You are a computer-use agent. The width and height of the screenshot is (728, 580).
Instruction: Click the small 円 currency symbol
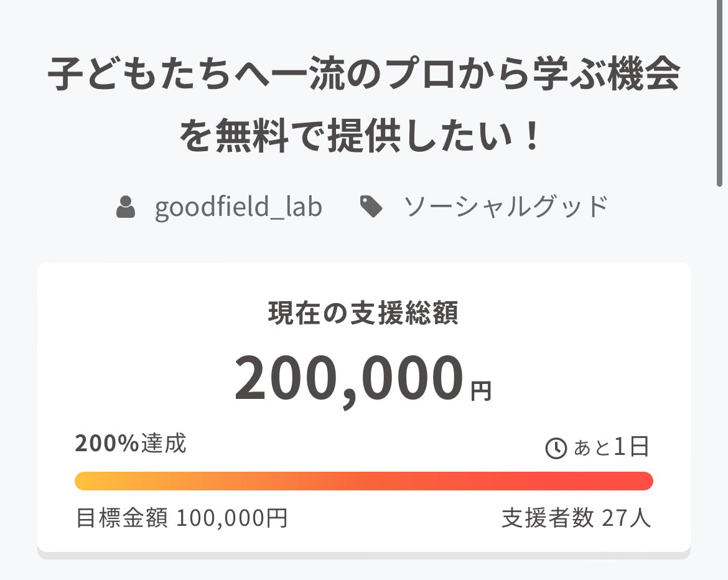pos(481,391)
